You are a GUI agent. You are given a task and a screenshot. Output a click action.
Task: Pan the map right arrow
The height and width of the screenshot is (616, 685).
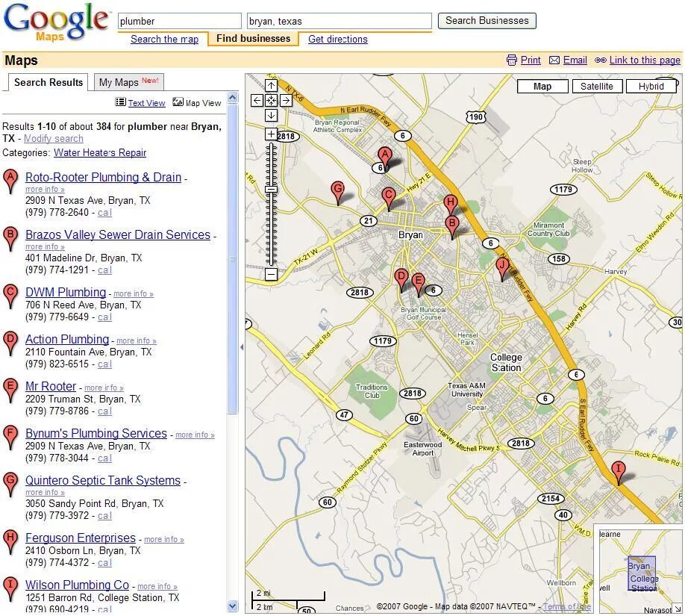pos(286,101)
